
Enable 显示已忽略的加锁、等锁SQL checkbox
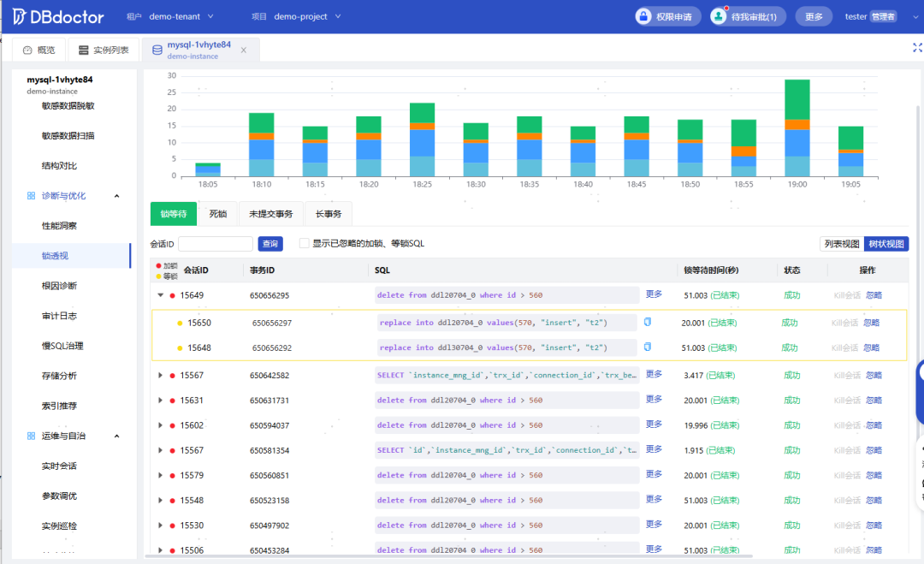304,243
